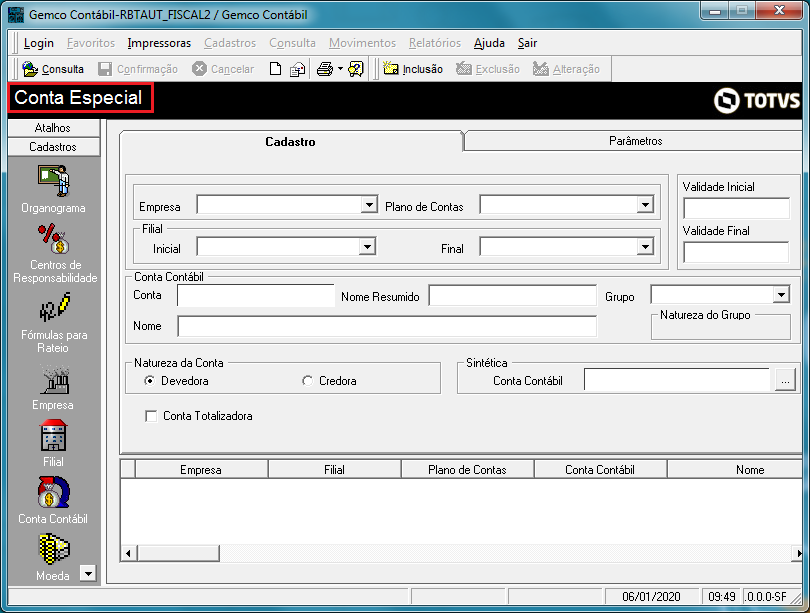The height and width of the screenshot is (613, 810).
Task: Click the Atalhos sidebar button
Action: click(x=54, y=128)
